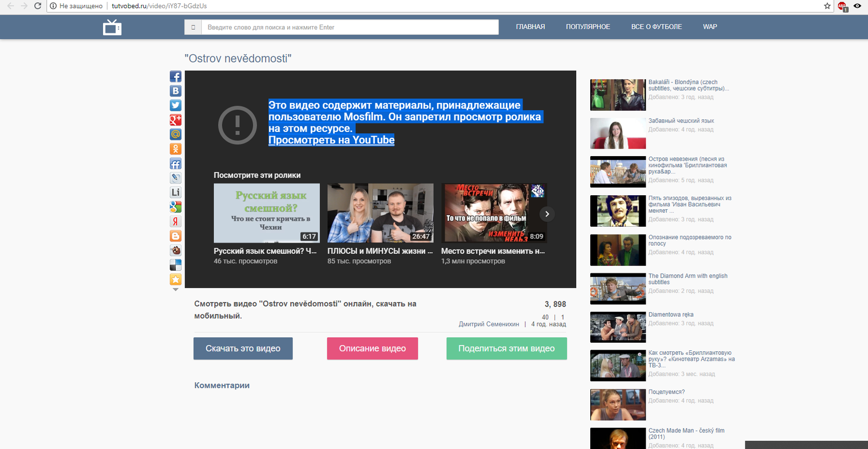The image size is (868, 449).
Task: Share on VKontakte using sidebar icon
Action: point(175,91)
